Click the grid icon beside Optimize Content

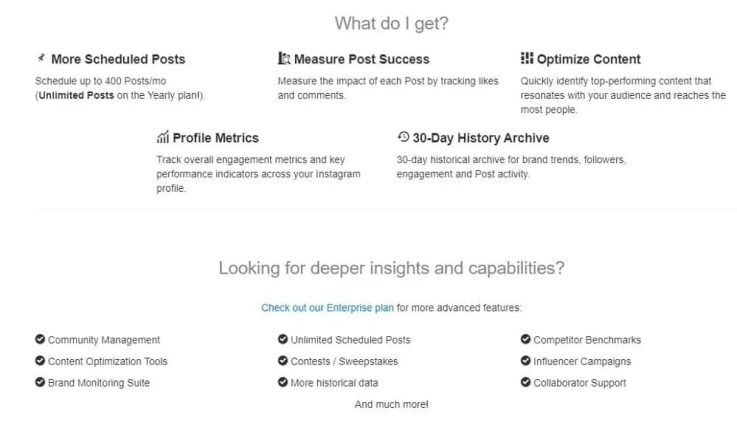click(x=526, y=58)
